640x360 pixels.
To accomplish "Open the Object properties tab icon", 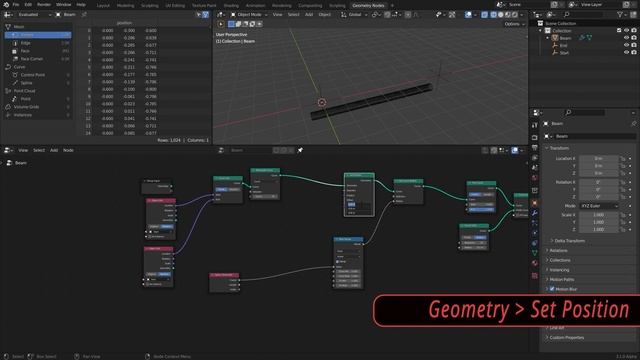I will tap(535, 203).
